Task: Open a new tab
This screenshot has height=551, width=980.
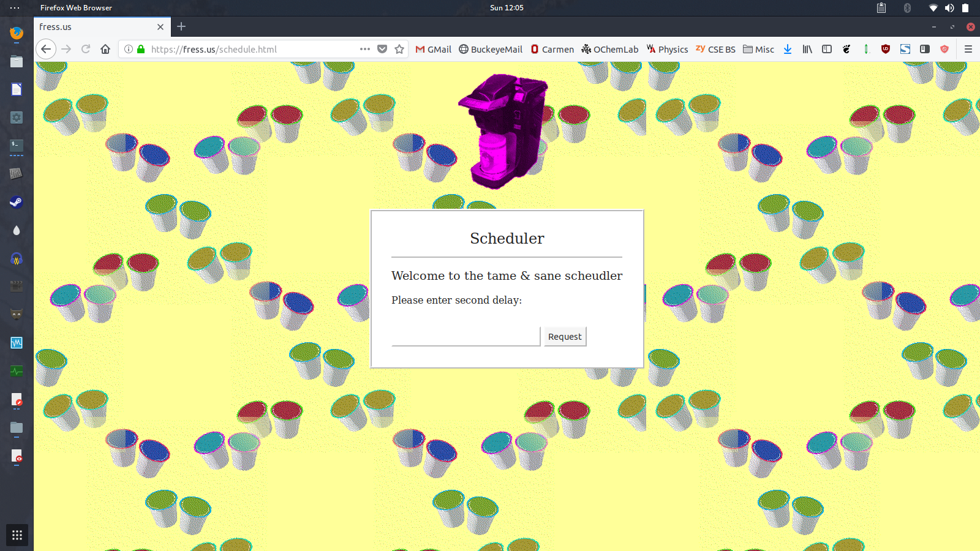Action: pyautogui.click(x=181, y=26)
